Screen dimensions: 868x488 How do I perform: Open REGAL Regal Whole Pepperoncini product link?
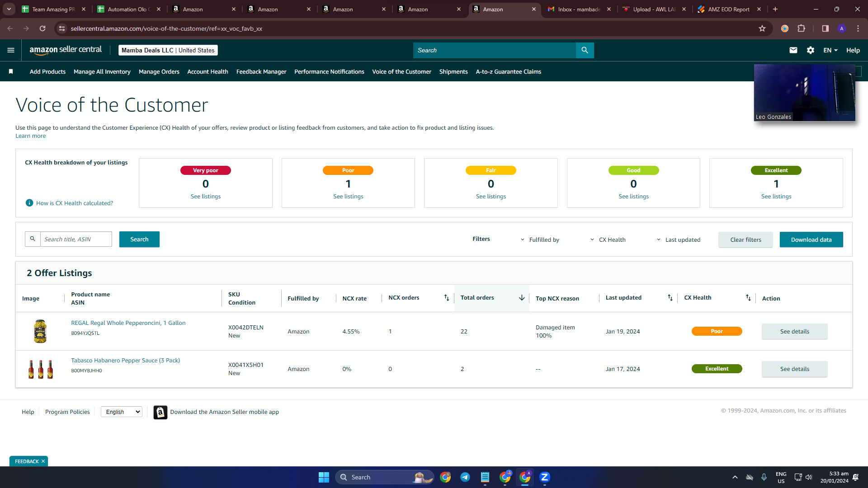tap(128, 323)
